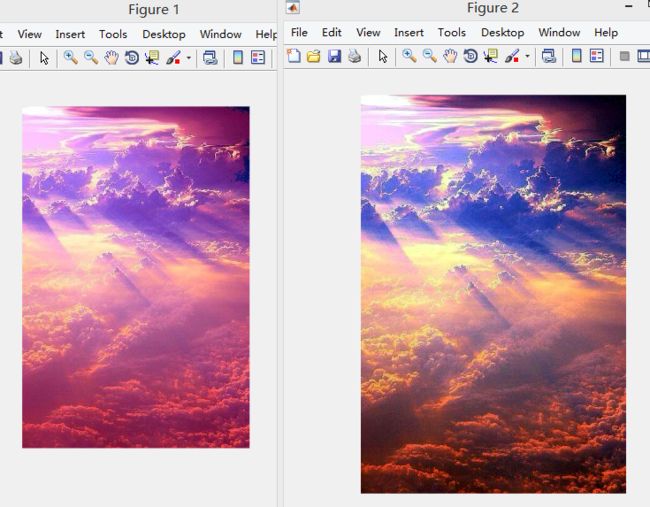The image size is (650, 507).
Task: Print Figure 2 using printer icon
Action: tap(354, 56)
